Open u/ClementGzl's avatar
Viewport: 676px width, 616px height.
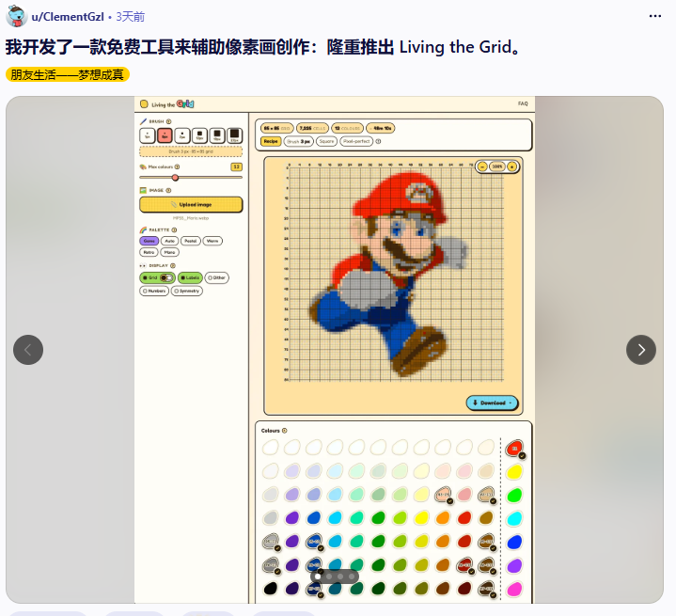[16, 16]
